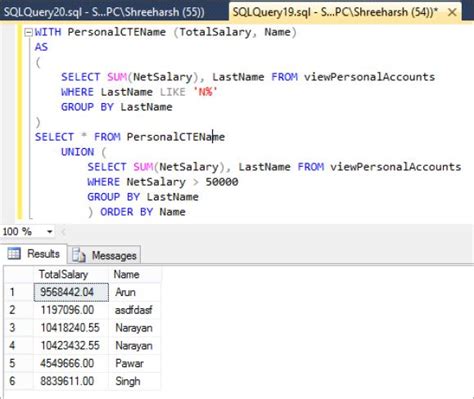Click the Singh cell in row 6
This screenshot has height=399, width=474.
tap(135, 381)
